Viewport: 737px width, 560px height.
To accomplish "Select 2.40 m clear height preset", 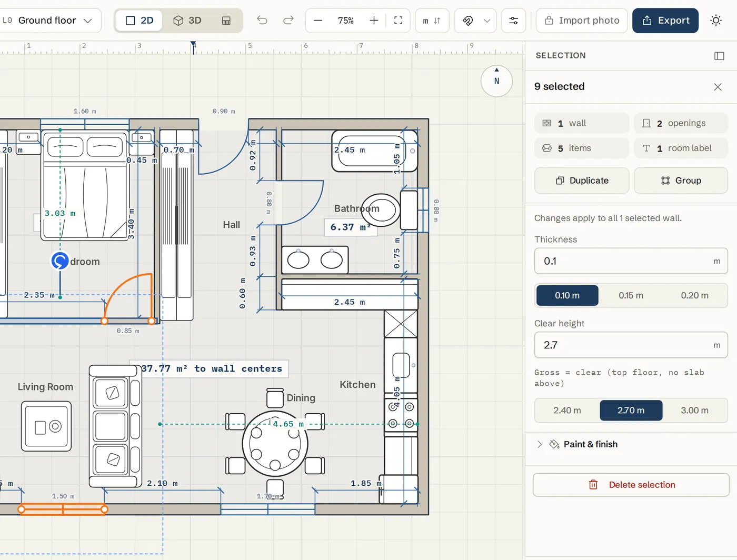I will [x=567, y=411].
